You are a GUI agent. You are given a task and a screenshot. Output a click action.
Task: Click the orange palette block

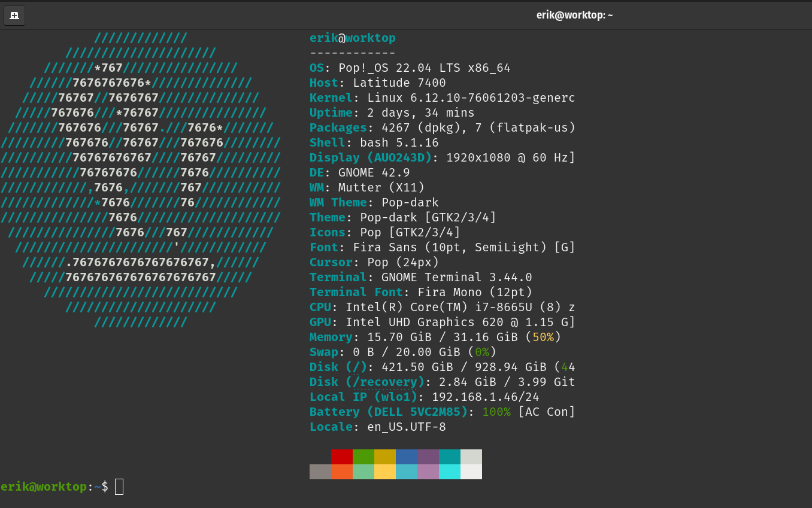[x=342, y=472]
